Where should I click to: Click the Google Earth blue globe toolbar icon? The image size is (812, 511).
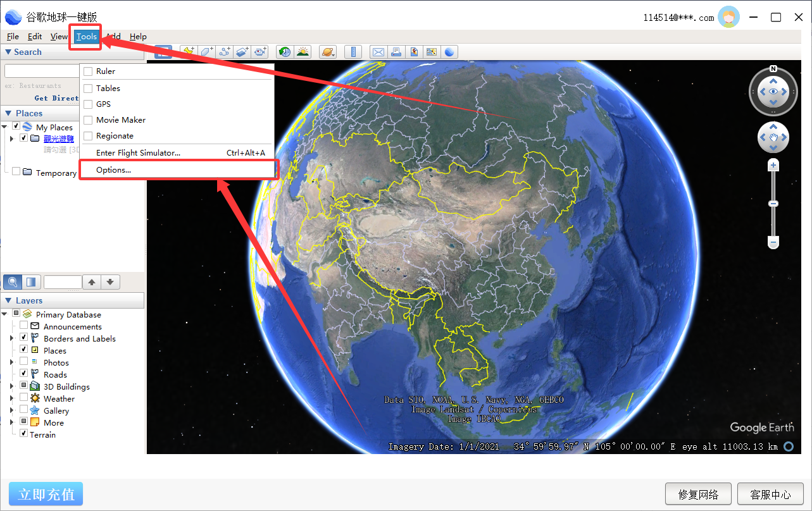449,52
